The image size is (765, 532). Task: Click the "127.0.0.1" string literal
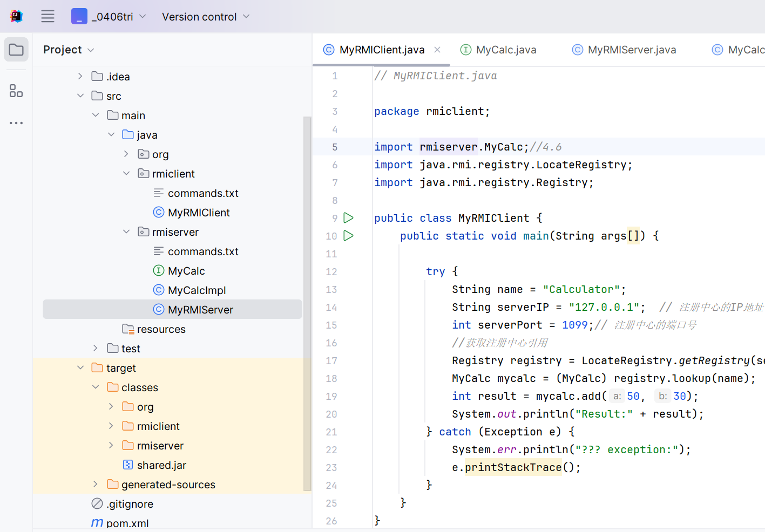point(604,307)
